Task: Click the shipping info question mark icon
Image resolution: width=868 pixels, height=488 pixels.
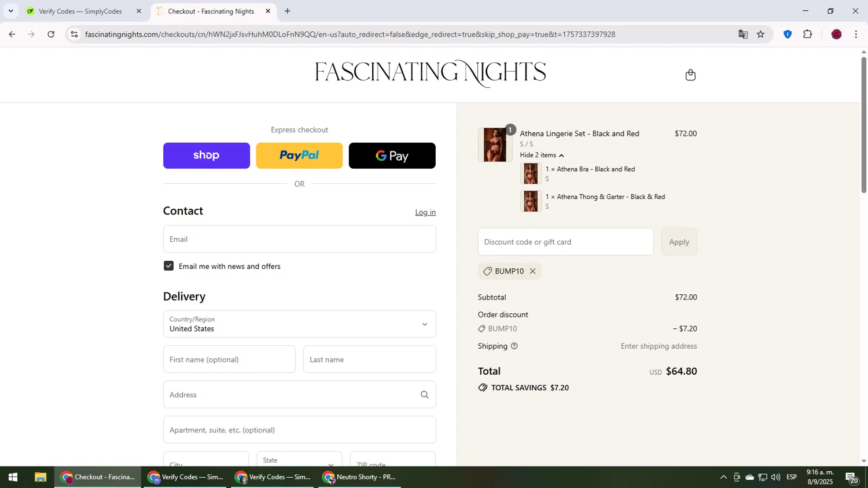Action: pyautogui.click(x=514, y=346)
